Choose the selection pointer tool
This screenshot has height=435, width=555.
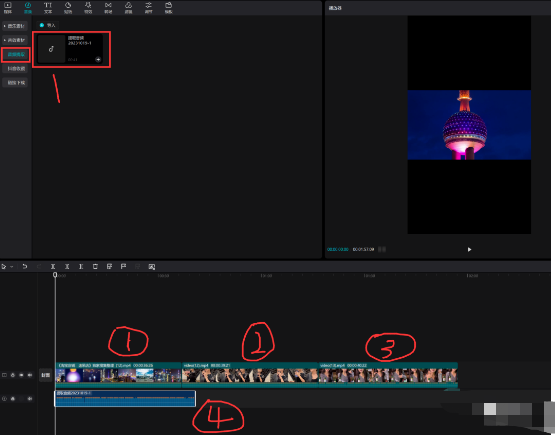pos(4,267)
